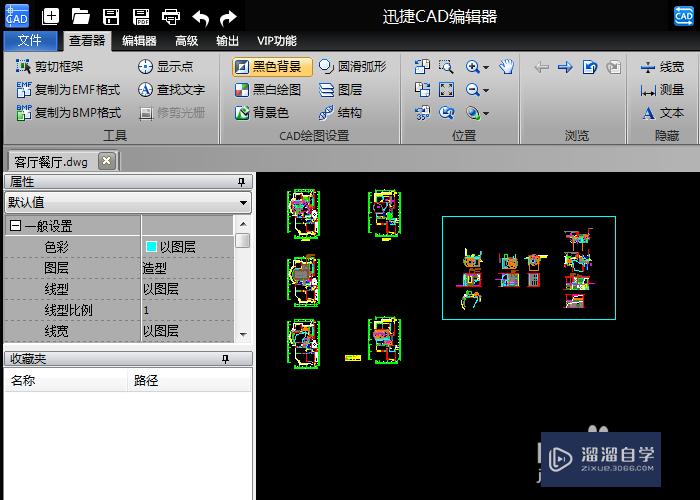Click the CAD logo icon at top right
Screen dimensions: 700x500
(683, 16)
